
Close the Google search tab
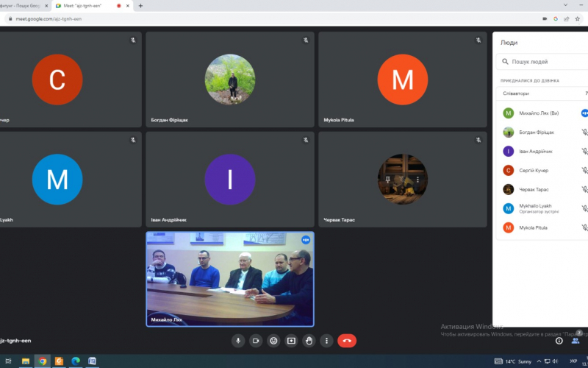click(x=46, y=6)
